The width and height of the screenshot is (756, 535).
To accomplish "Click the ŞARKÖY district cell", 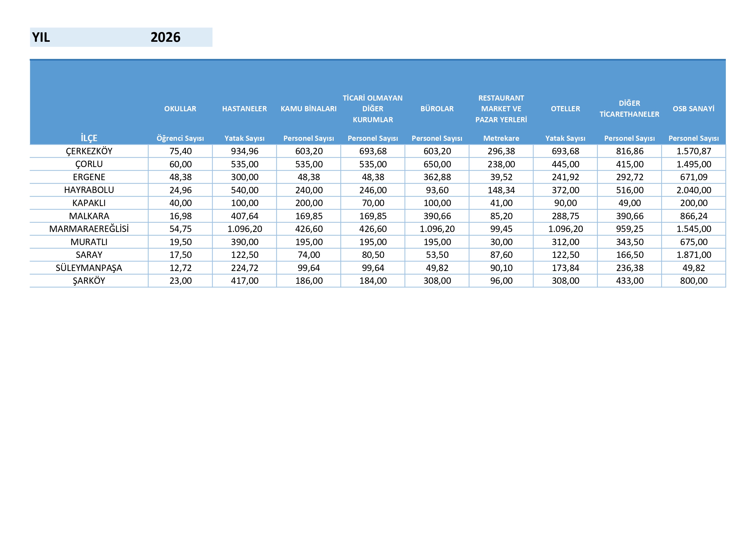I will 89,281.
